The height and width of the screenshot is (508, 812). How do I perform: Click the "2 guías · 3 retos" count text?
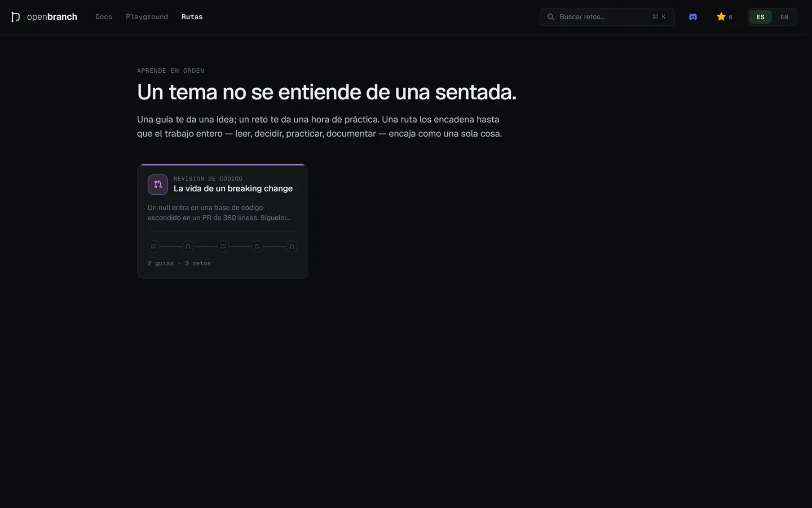tap(179, 263)
